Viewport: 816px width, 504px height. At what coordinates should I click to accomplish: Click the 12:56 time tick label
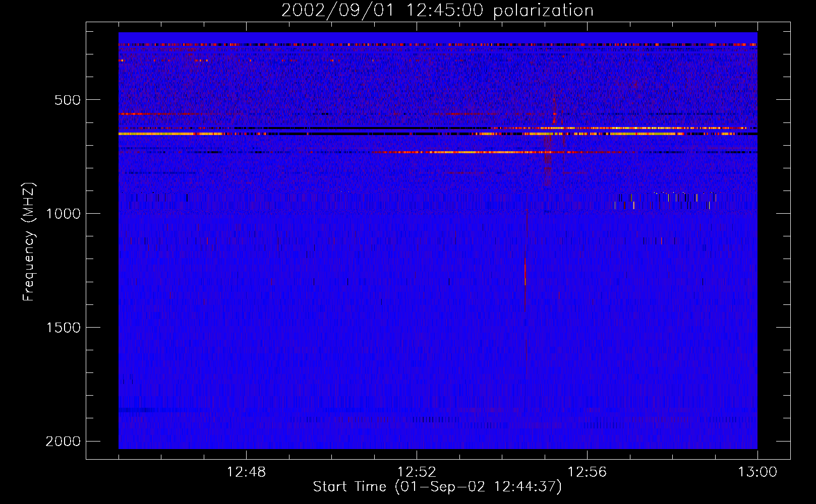coord(587,472)
